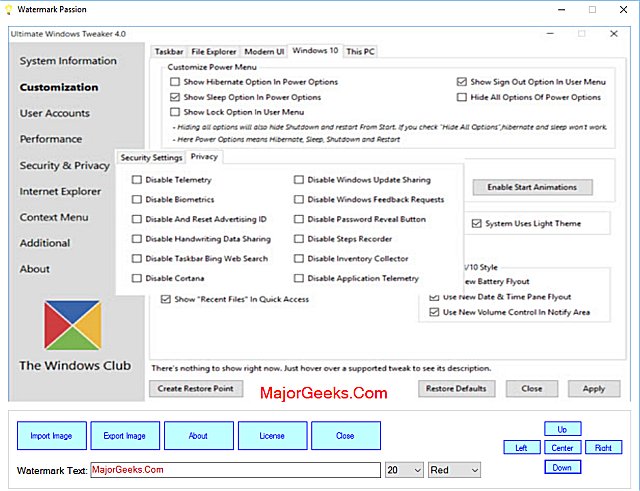
Task: Click the Right position button
Action: click(603, 448)
